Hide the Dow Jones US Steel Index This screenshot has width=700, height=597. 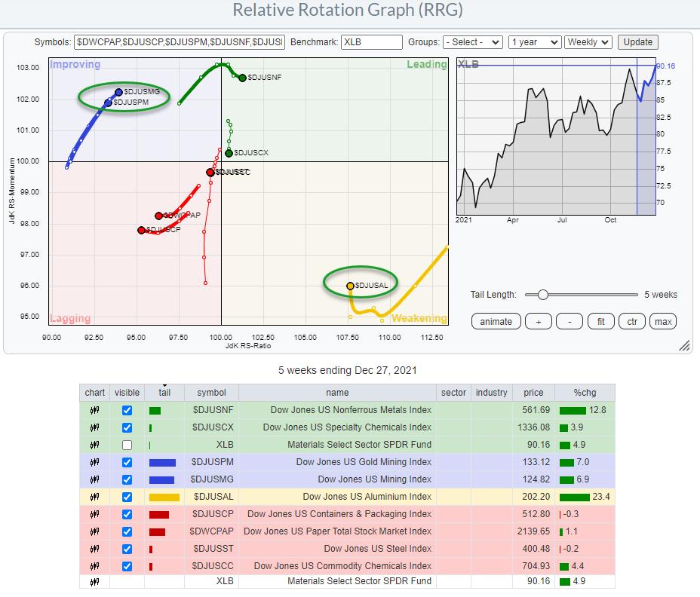click(127, 549)
